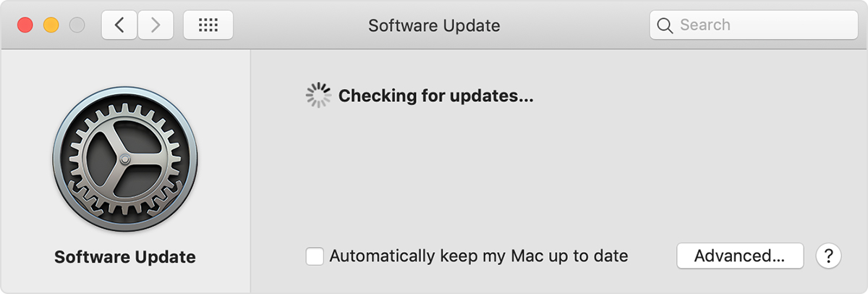
Task: Click the Software Update label under the gear
Action: (125, 257)
